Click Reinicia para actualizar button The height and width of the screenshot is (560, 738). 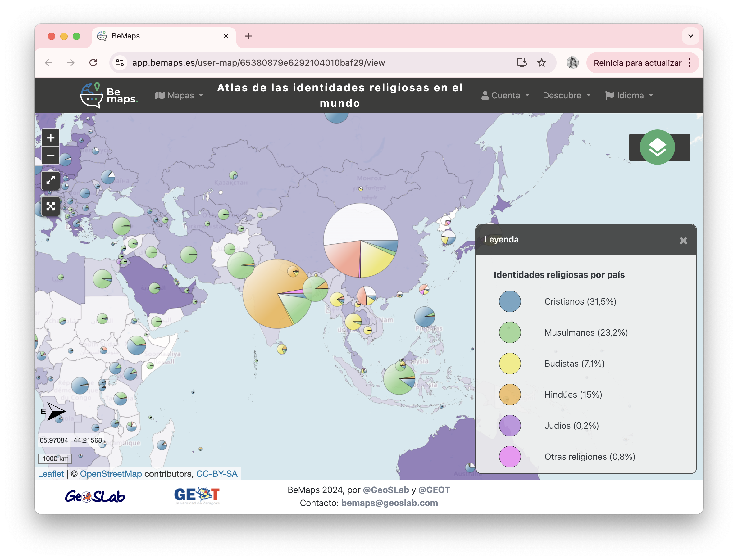(637, 63)
